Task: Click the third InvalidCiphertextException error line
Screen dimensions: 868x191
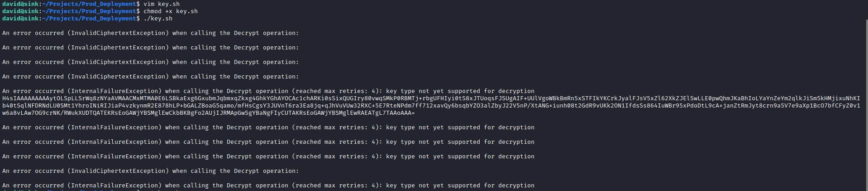Action: [150, 62]
